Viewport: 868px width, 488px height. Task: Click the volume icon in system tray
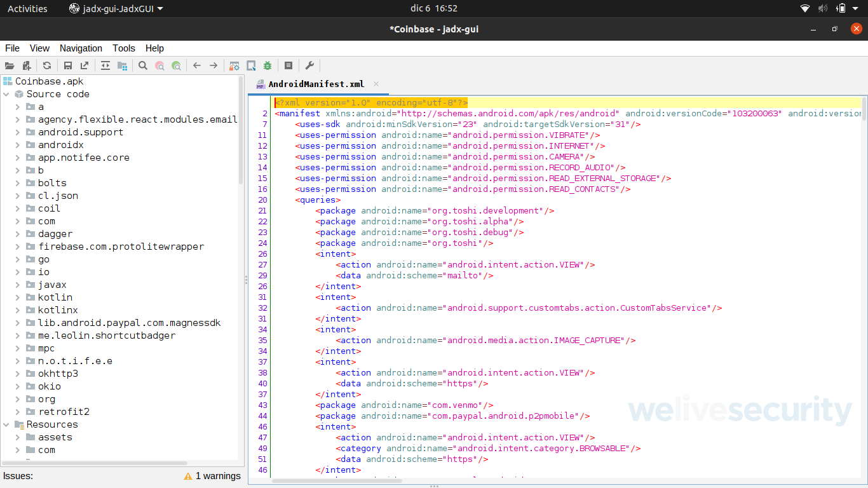[x=823, y=8]
